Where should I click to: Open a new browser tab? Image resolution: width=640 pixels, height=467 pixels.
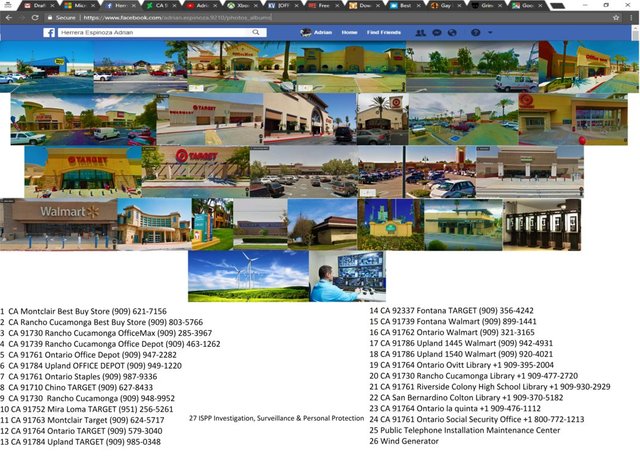click(x=558, y=6)
